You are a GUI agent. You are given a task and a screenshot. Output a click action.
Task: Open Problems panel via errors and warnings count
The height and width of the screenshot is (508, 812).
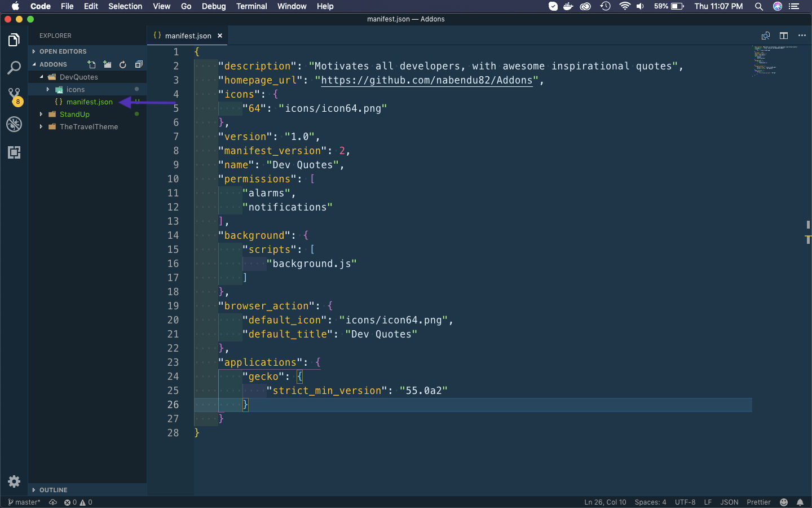(x=78, y=502)
